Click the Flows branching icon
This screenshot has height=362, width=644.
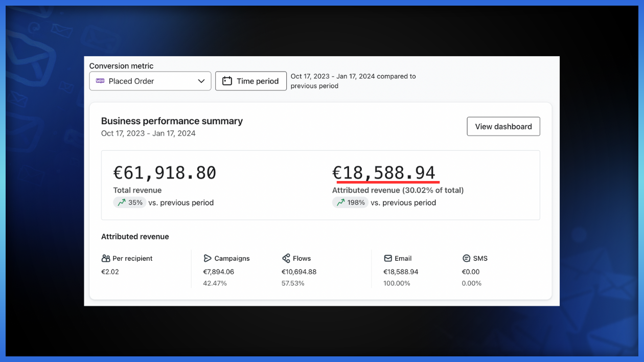pos(286,258)
